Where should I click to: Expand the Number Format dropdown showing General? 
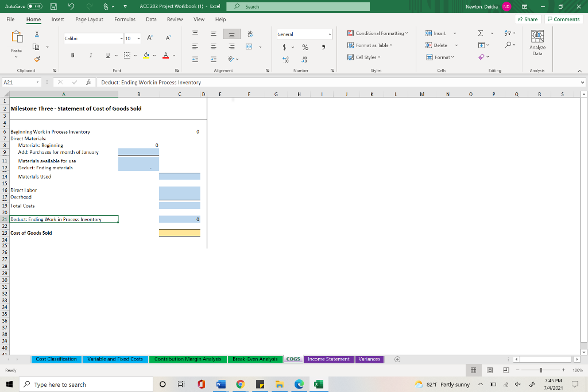pos(330,34)
